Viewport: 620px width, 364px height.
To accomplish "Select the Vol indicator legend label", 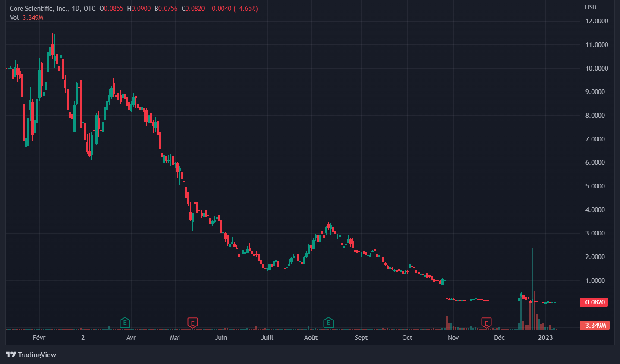I will (14, 18).
